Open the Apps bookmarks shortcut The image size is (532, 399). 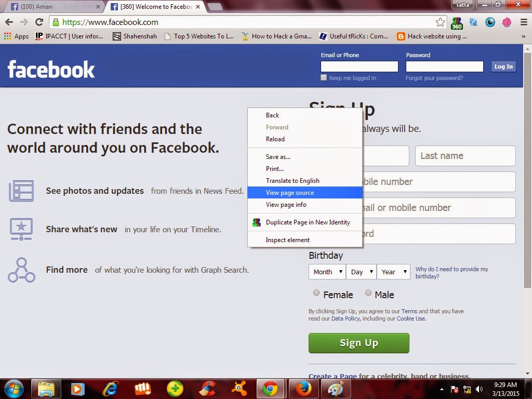coord(16,36)
